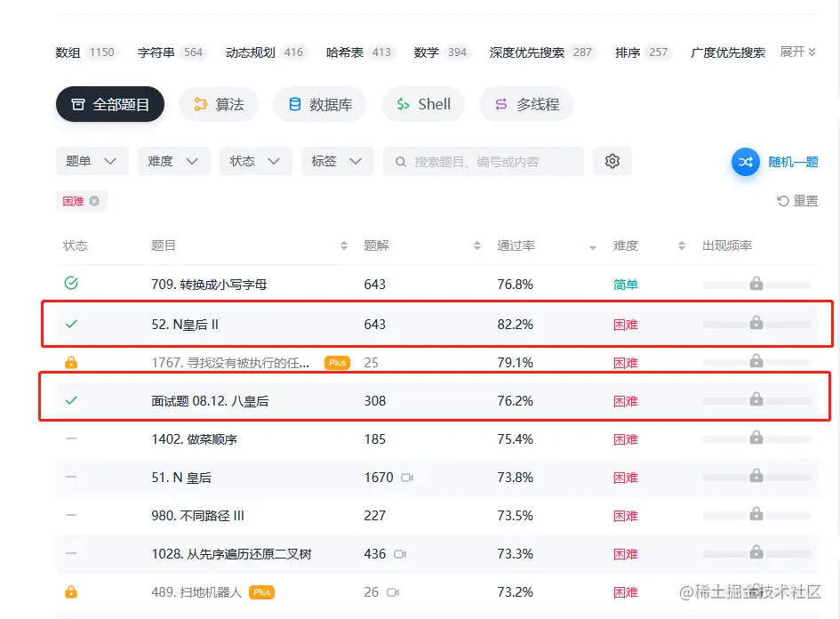
Task: Expand topic tags with 展开
Action: (x=797, y=52)
